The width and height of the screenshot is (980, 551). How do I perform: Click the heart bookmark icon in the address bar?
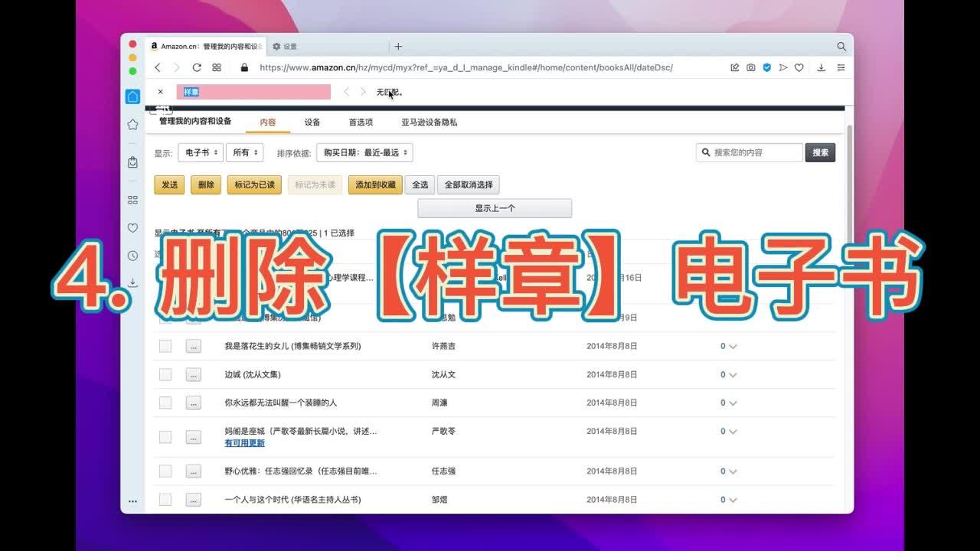(799, 67)
